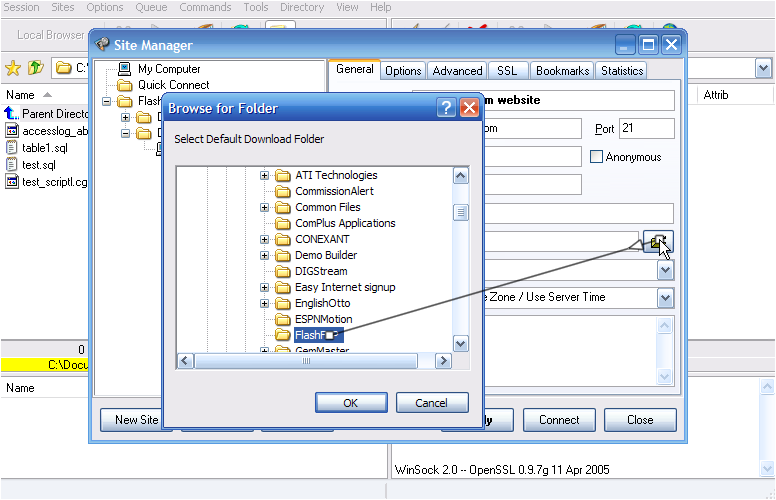Screen dimensions: 776x500
Task: Open the SSL tab
Action: 507,71
